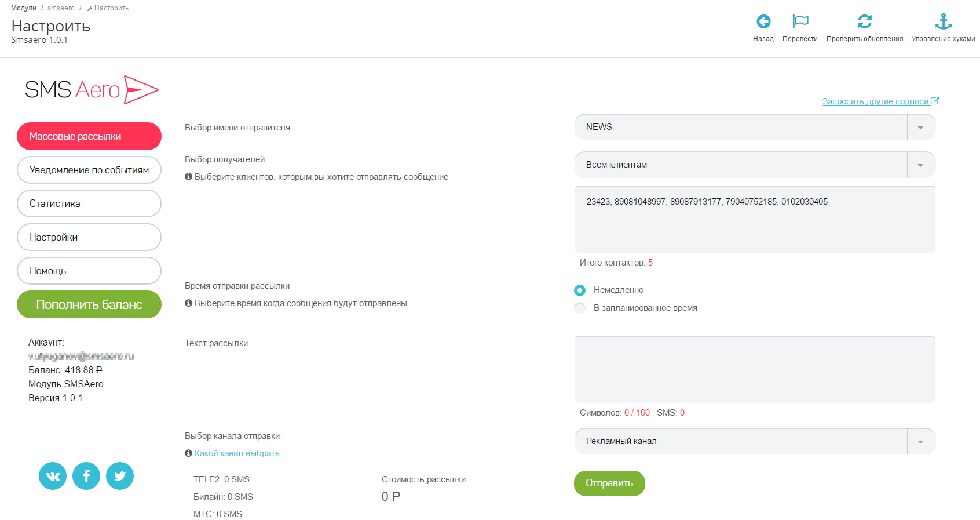Image resolution: width=980 pixels, height=520 pixels.
Task: Click the SMS Aero logo
Action: tap(92, 90)
